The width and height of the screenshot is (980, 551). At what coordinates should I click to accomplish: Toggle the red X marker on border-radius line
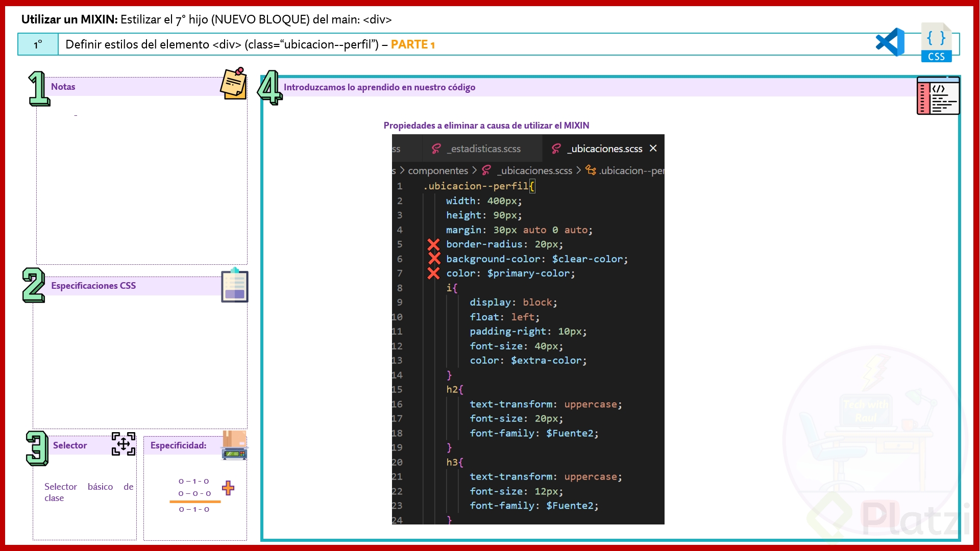(x=434, y=245)
